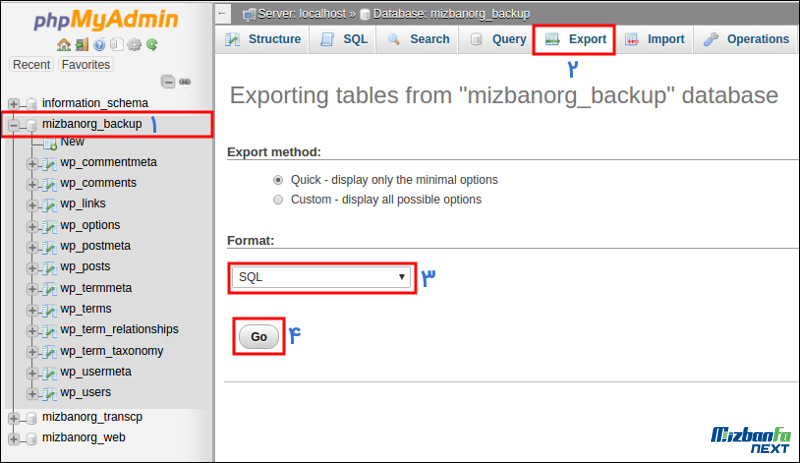Collapse the mizbanorg_backup database tree
Screen dimensions: 800x463
pos(14,125)
